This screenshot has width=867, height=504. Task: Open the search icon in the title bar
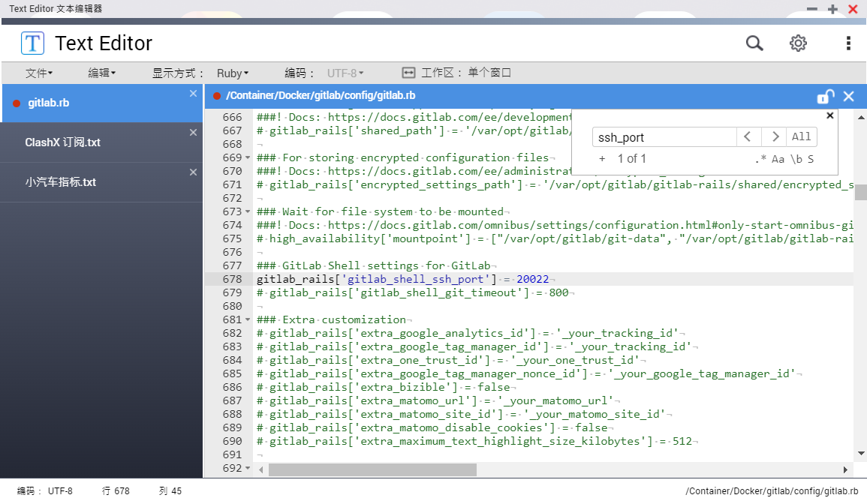754,43
